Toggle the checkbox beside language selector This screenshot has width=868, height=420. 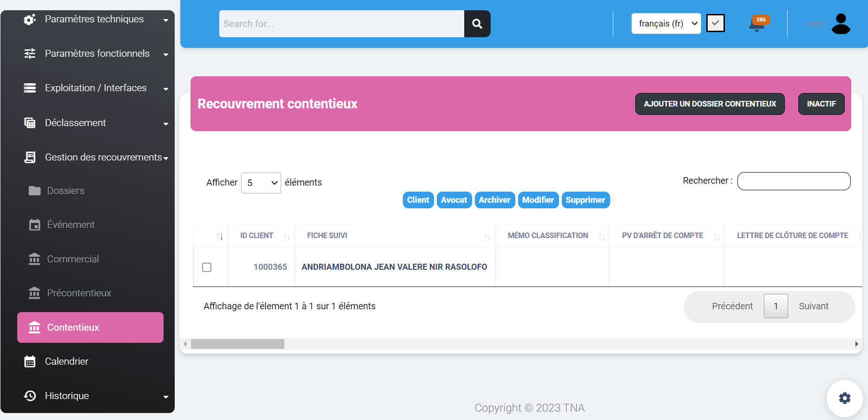pos(715,23)
